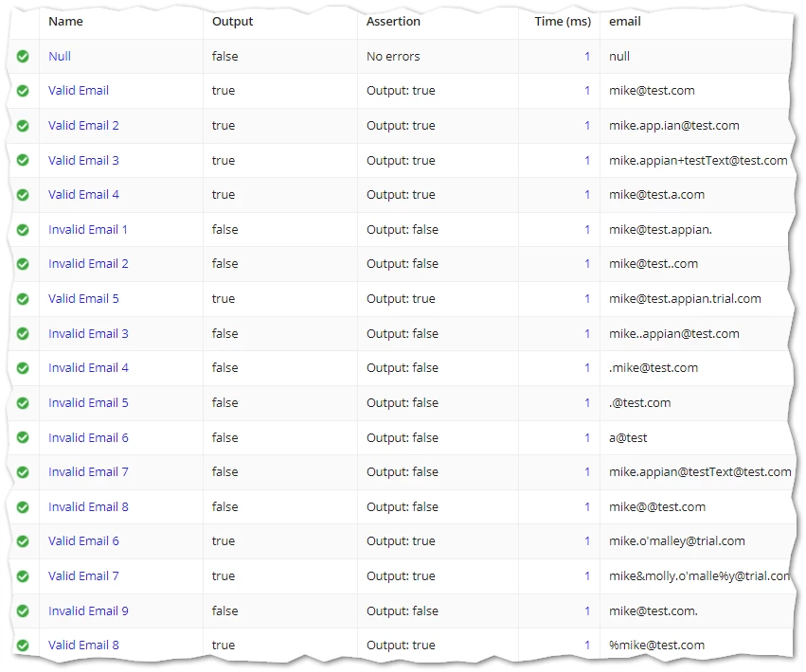Click the green check icon for Valid Email 7
The height and width of the screenshot is (672, 806).
point(23,576)
